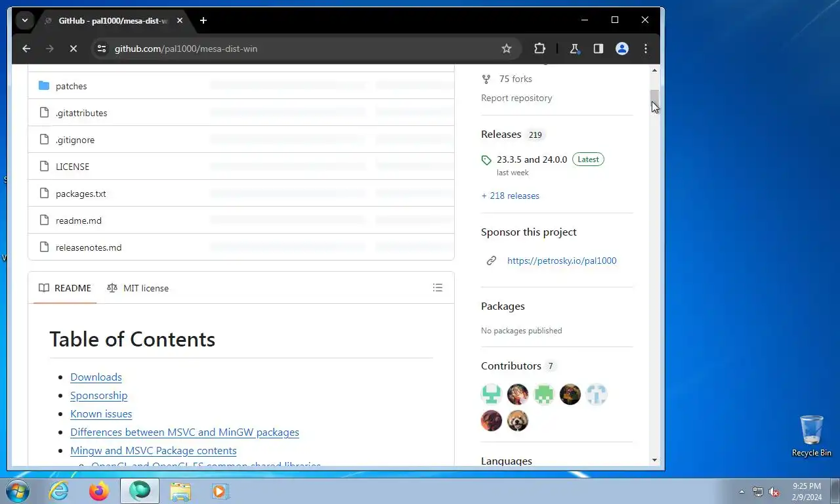Jump to the Sponsorship section
Screen dimensions: 840x504
(98, 395)
